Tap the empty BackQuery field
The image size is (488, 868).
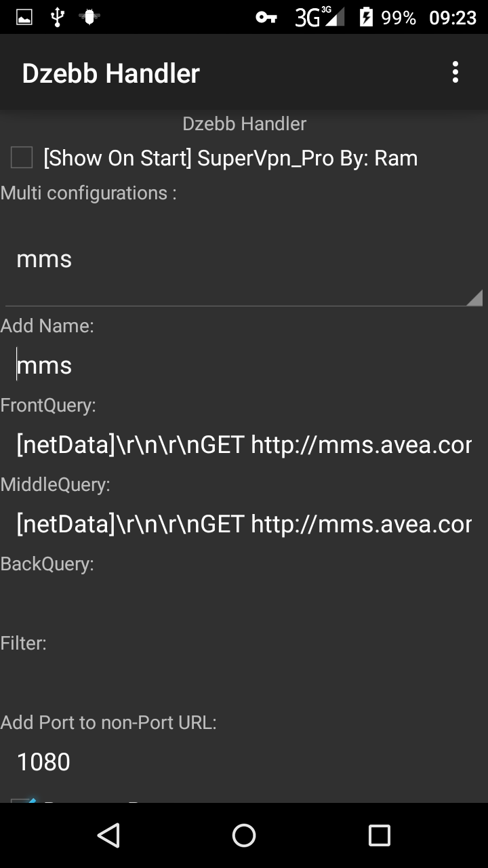pyautogui.click(x=244, y=604)
